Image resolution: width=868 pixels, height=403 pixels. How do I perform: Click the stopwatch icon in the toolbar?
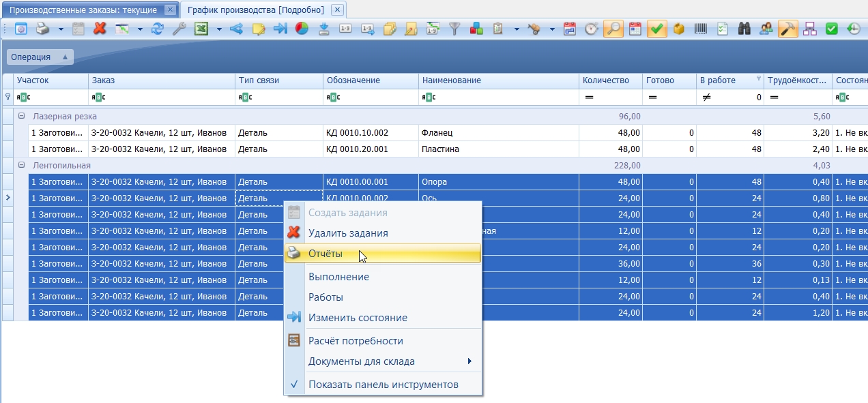[592, 29]
